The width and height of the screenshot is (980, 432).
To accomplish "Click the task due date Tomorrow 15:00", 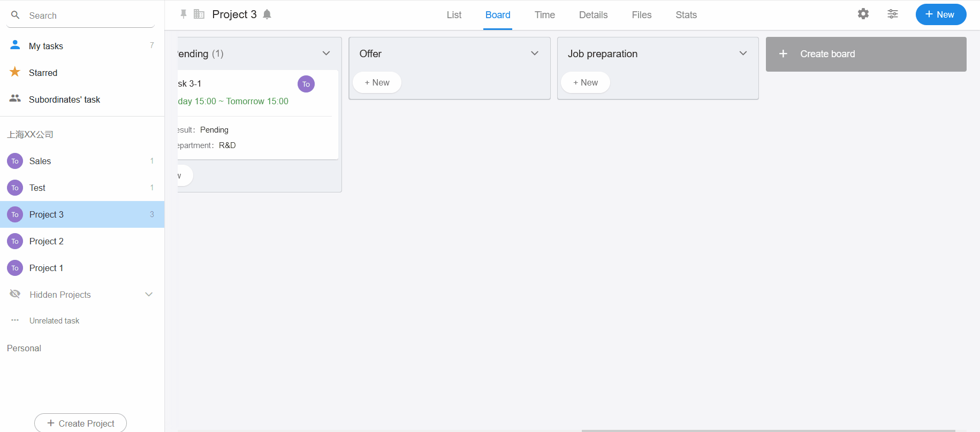I will click(x=257, y=101).
